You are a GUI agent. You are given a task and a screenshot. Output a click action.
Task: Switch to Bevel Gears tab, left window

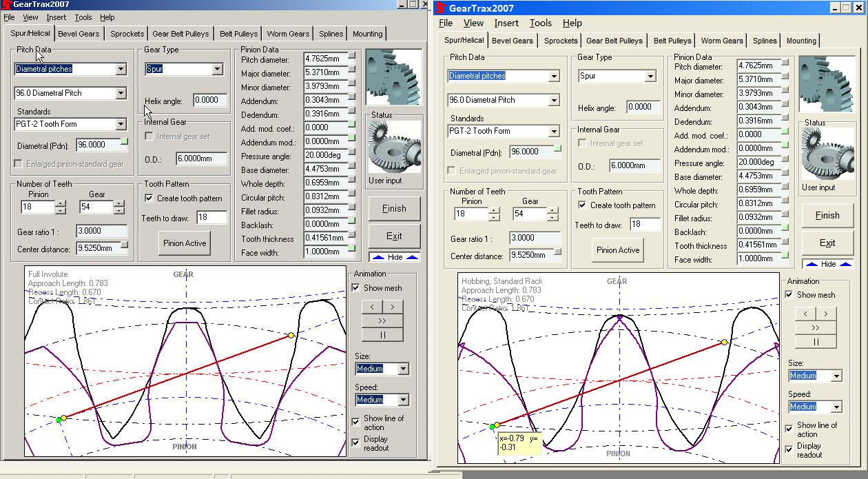click(x=79, y=34)
